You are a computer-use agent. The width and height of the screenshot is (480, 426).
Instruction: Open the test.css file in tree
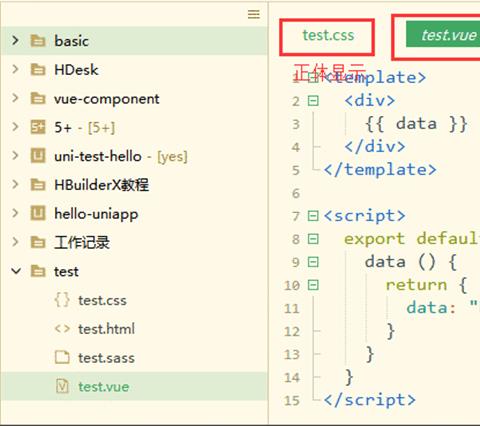coord(102,300)
